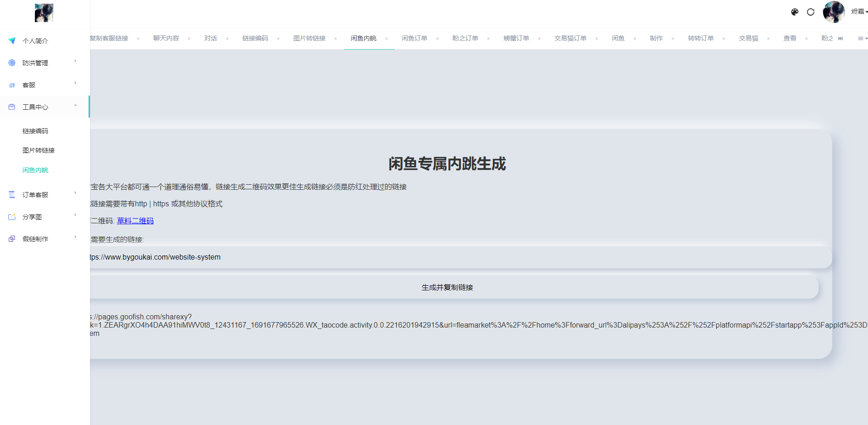Image resolution: width=868 pixels, height=425 pixels.
Task: Click the link URL input field
Action: click(x=459, y=257)
